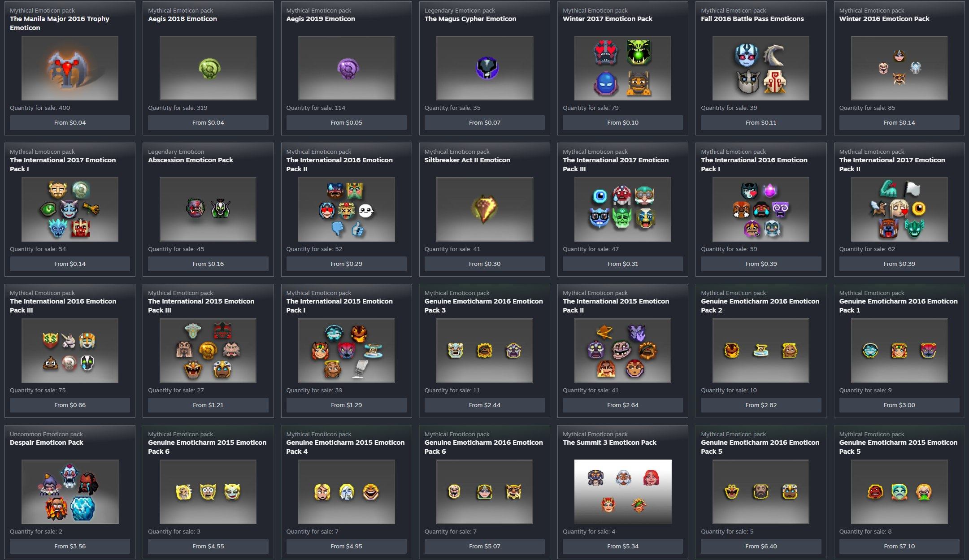The height and width of the screenshot is (560, 969).
Task: Select International 2016 Emoticon Pack II image
Action: 347,209
